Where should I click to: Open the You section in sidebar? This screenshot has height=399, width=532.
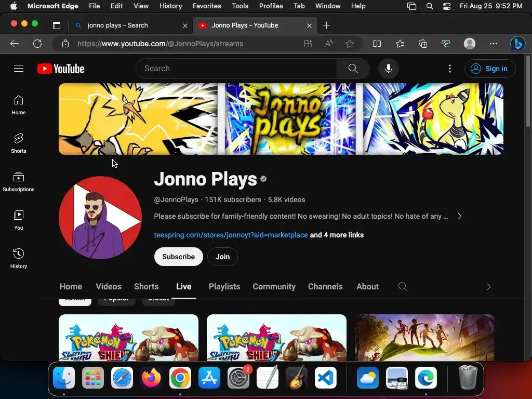pyautogui.click(x=19, y=220)
